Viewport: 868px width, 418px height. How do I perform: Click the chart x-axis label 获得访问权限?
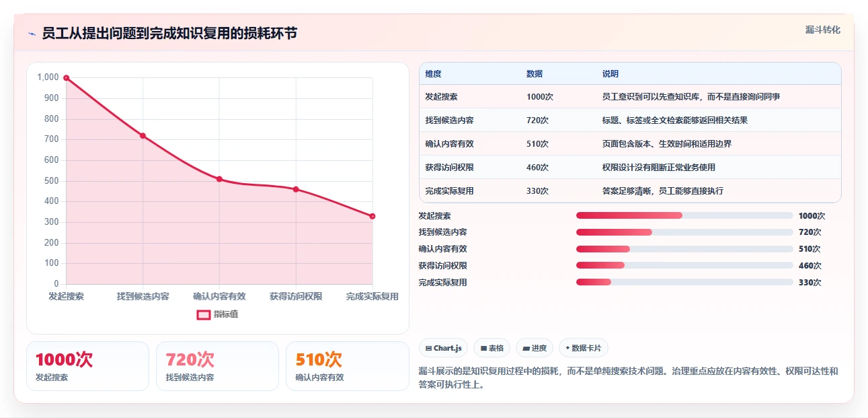click(x=296, y=297)
